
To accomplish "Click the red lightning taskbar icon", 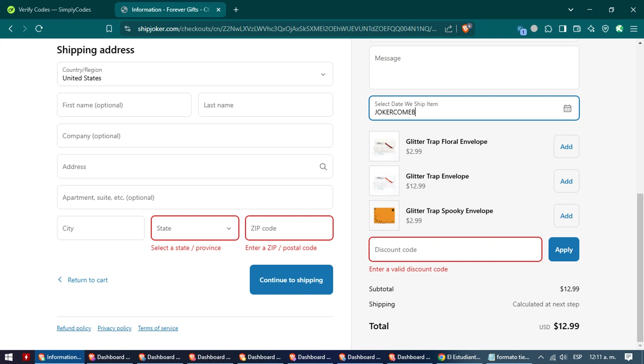I will tap(26, 357).
